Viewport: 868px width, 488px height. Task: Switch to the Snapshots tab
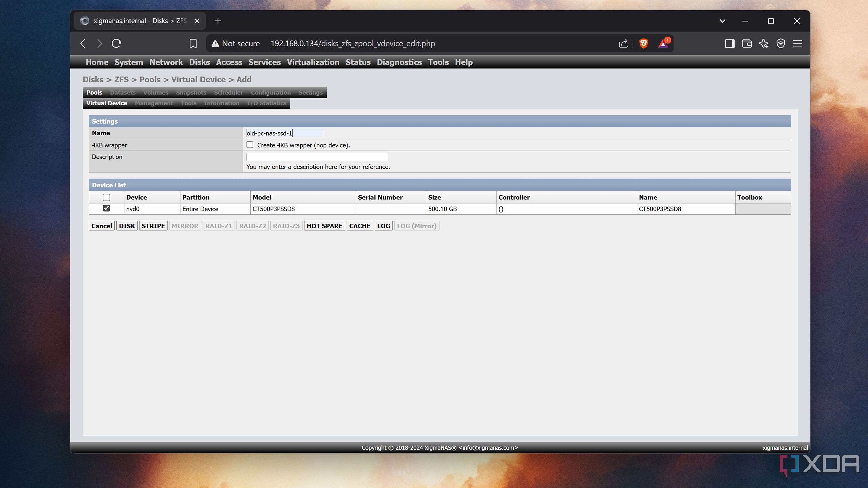coord(191,93)
